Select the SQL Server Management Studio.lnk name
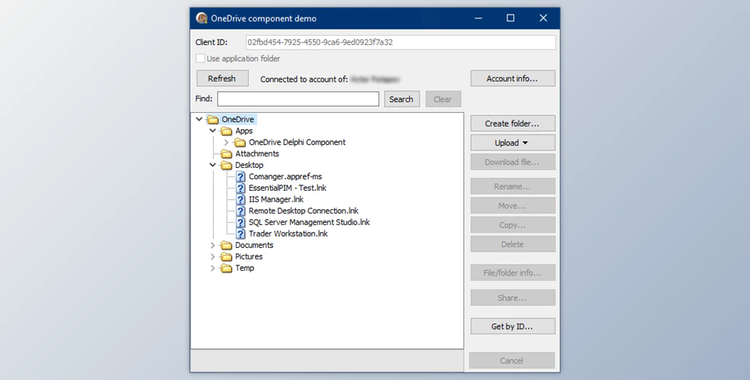This screenshot has height=380, width=750. click(x=309, y=223)
